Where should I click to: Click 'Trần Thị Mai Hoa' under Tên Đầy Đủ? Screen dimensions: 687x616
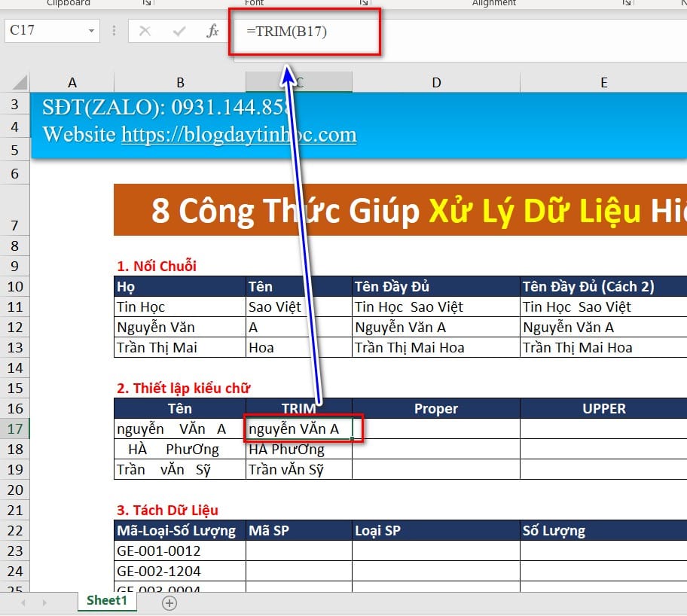pos(436,347)
